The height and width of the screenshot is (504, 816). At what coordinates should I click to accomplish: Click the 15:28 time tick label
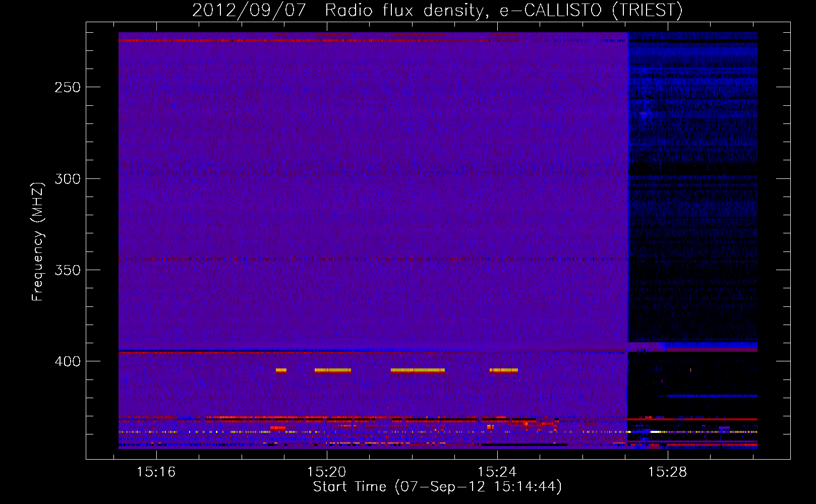[667, 472]
